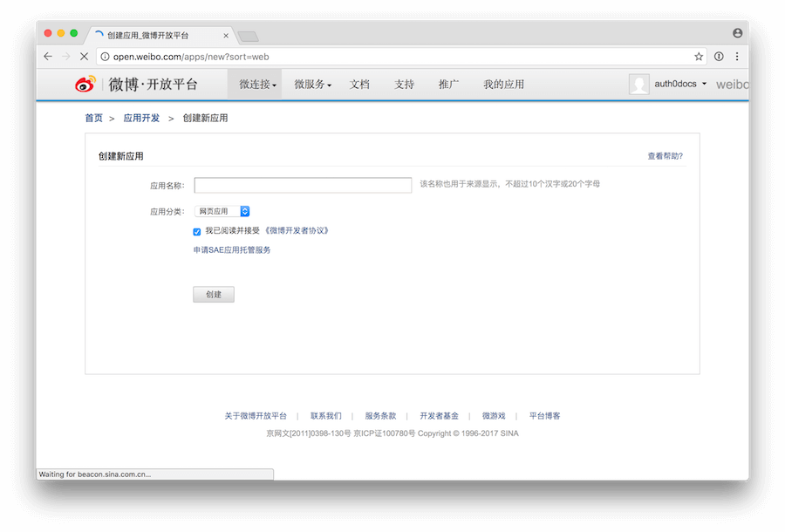Click the 创建新应用 breadcrumb text

coord(205,118)
